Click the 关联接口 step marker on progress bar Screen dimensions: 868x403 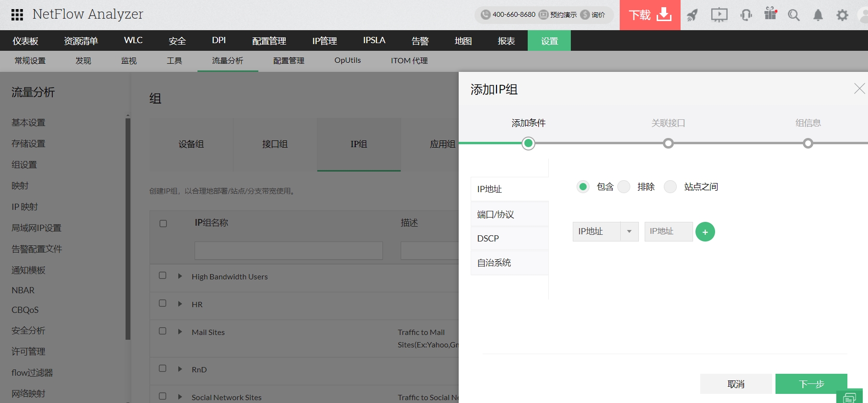coord(668,143)
